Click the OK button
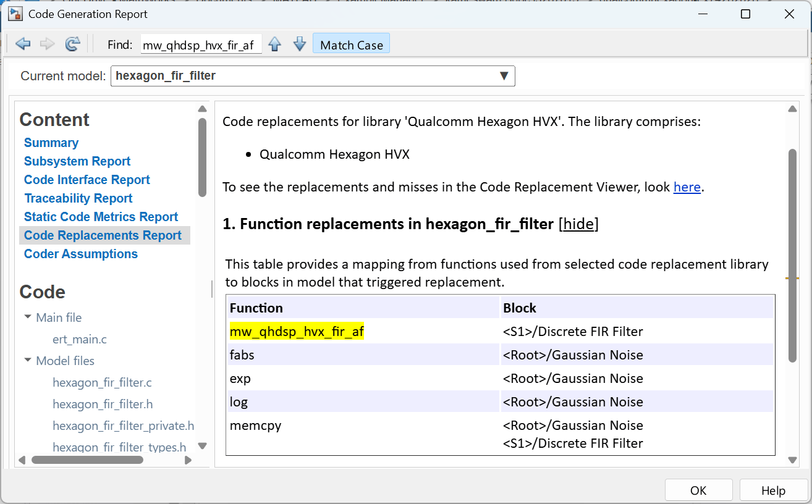This screenshot has height=504, width=812. pos(698,490)
